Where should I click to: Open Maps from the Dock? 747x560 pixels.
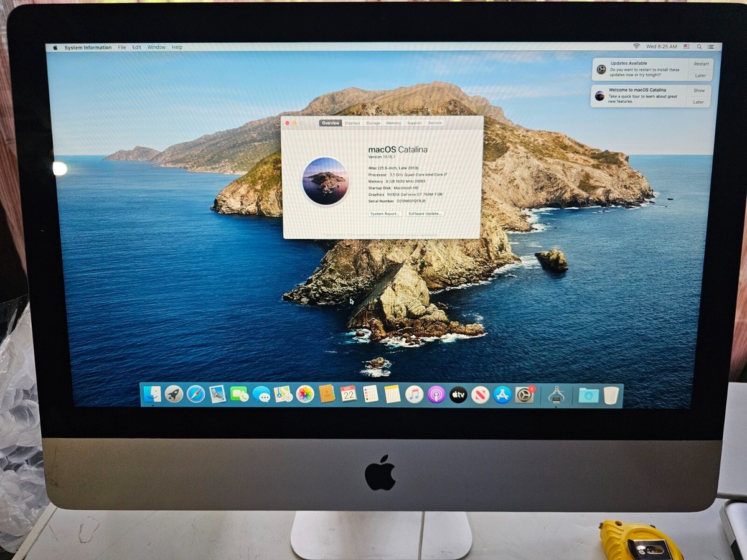pyautogui.click(x=283, y=394)
